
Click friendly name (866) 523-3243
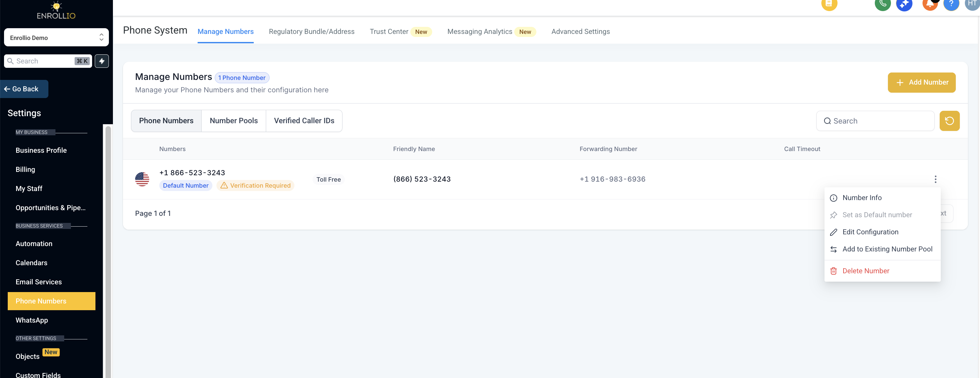pyautogui.click(x=421, y=179)
